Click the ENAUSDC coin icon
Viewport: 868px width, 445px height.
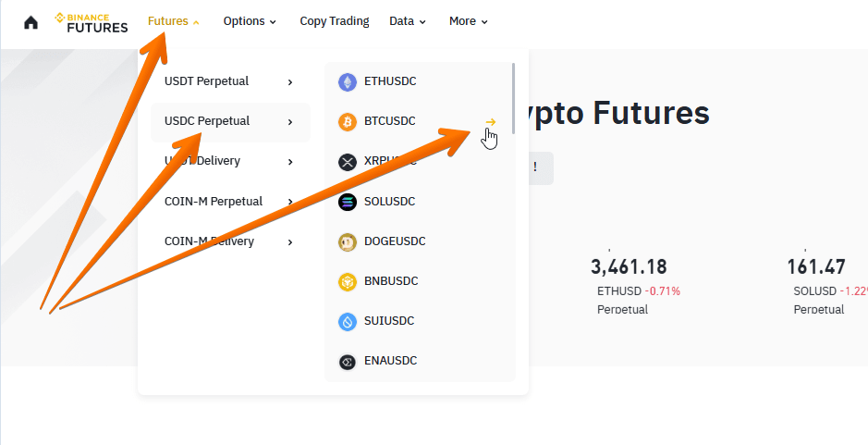(x=348, y=362)
